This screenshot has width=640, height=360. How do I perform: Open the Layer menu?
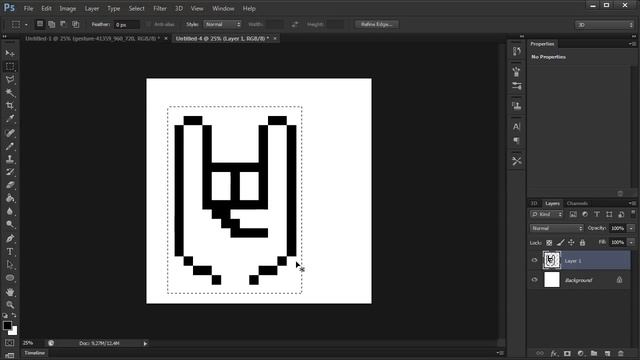pos(91,8)
